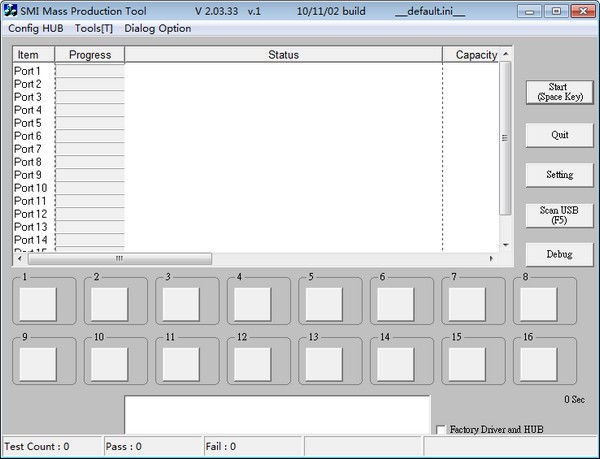Click the Quit button
This screenshot has height=459, width=600.
point(560,135)
